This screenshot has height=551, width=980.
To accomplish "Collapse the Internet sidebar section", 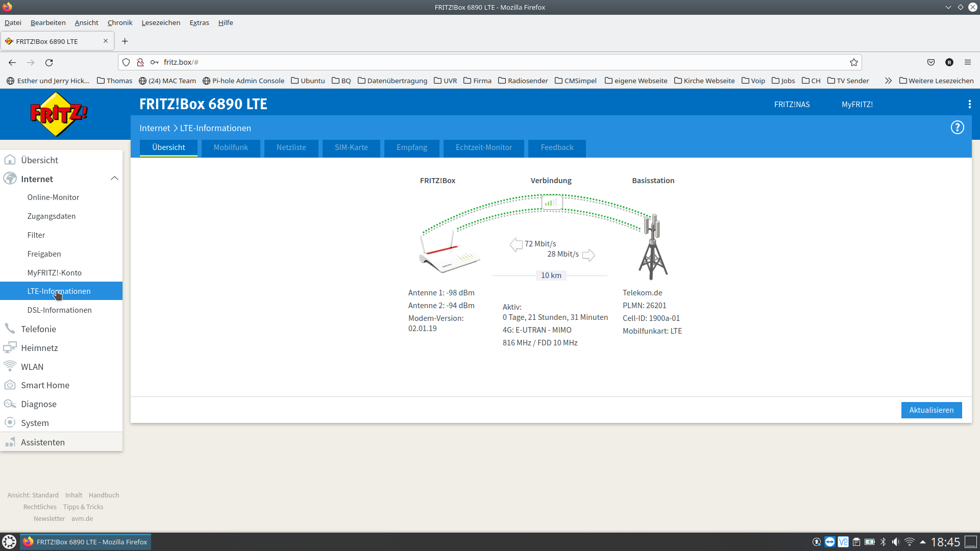I will [x=114, y=179].
